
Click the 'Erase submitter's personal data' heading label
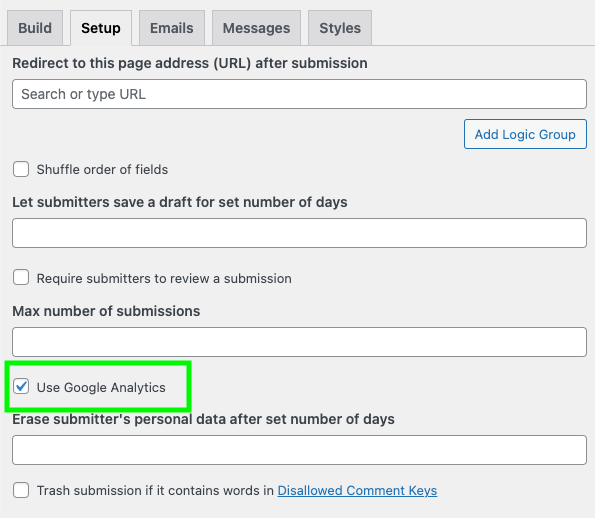[203, 419]
